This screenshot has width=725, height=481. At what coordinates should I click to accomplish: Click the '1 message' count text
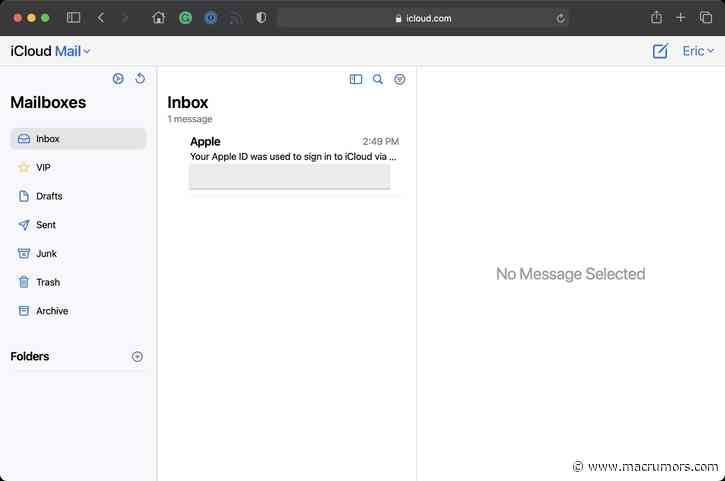(190, 119)
